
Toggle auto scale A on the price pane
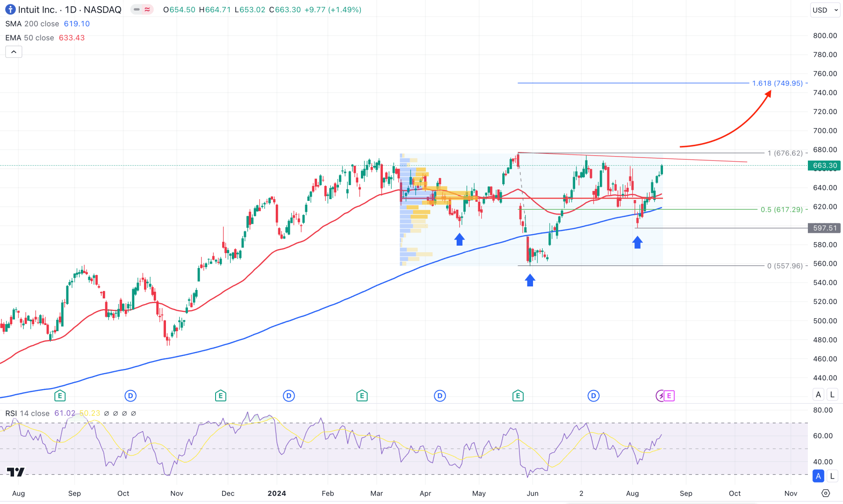click(818, 394)
